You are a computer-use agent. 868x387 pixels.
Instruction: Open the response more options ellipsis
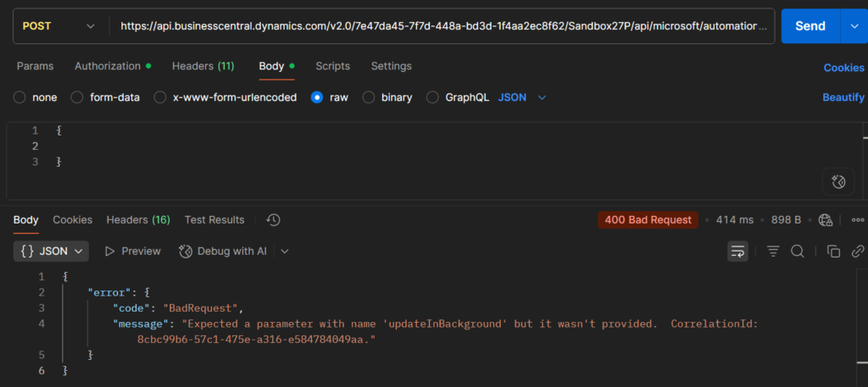[857, 220]
